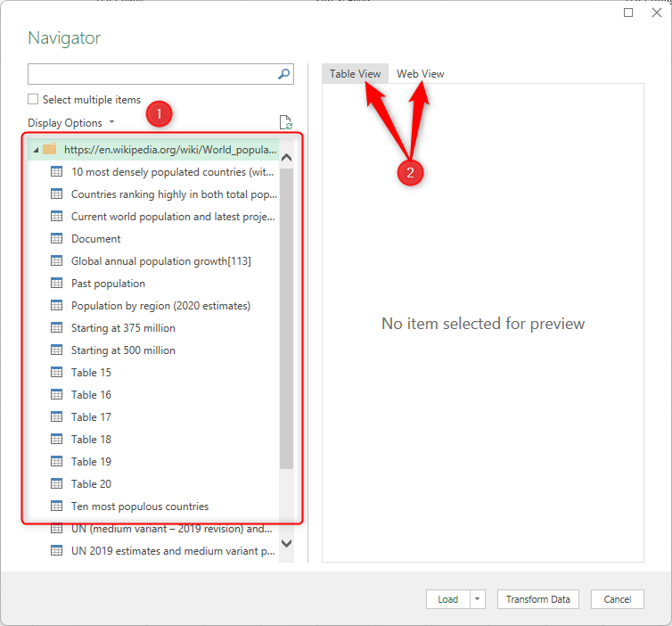Image resolution: width=672 pixels, height=626 pixels.
Task: Cancel the Navigator dialog
Action: click(617, 599)
